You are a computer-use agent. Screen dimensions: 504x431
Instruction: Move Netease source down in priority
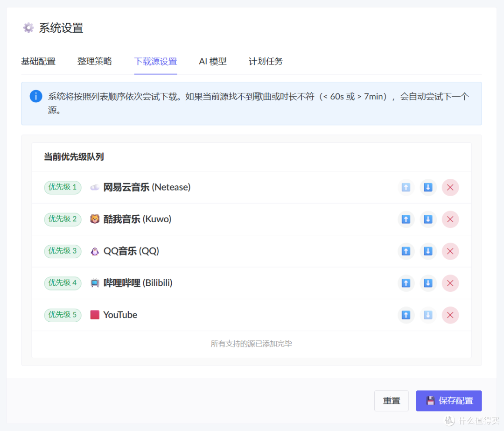tap(428, 187)
